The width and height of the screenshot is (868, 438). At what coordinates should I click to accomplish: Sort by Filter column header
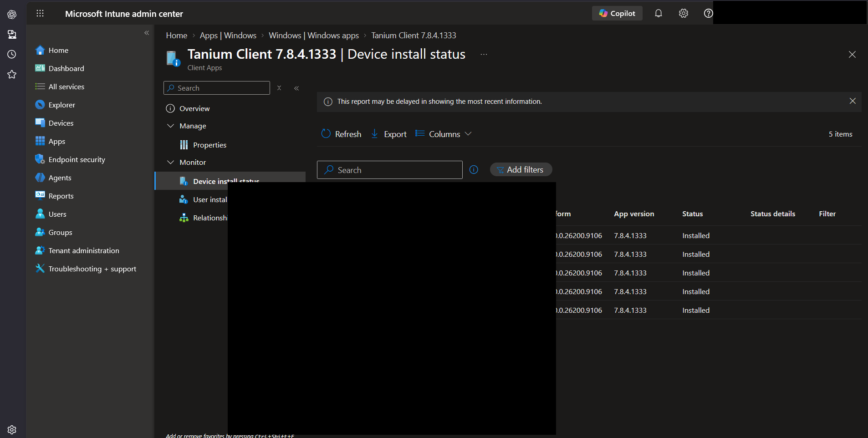(827, 214)
